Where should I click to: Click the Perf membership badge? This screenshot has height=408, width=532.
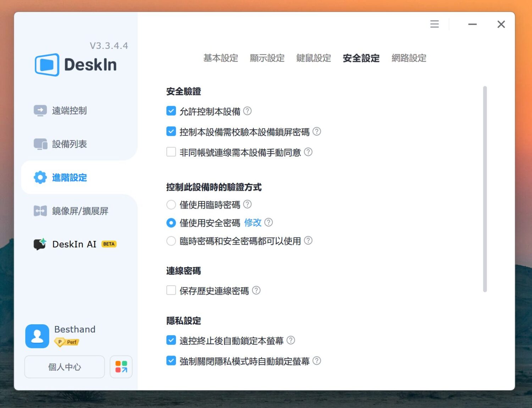[67, 342]
